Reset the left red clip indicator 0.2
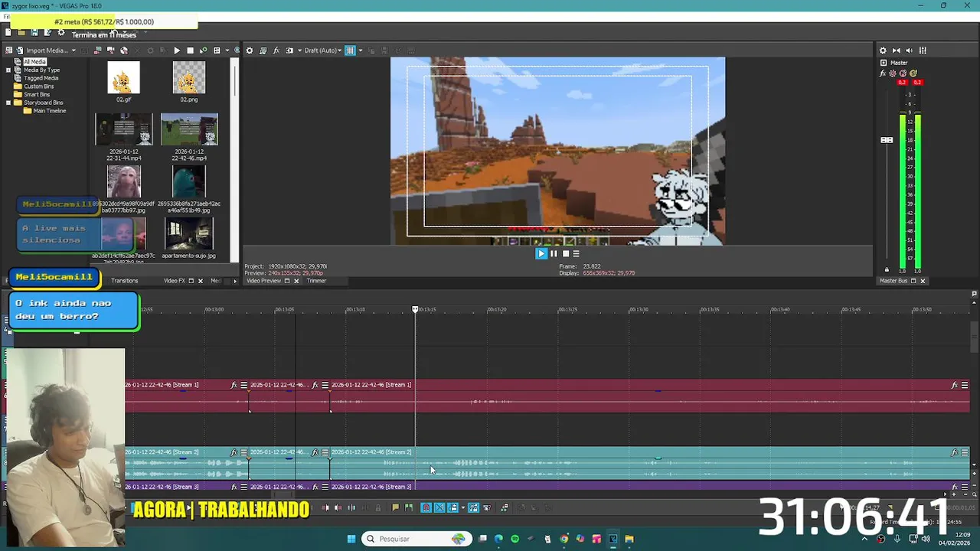The image size is (980, 551). 902,83
